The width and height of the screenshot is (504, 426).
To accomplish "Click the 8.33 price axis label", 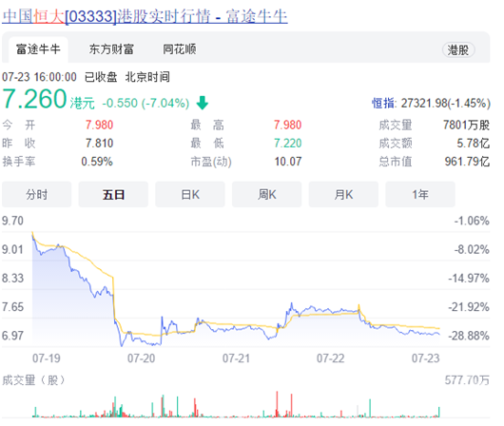I will pyautogui.click(x=13, y=278).
